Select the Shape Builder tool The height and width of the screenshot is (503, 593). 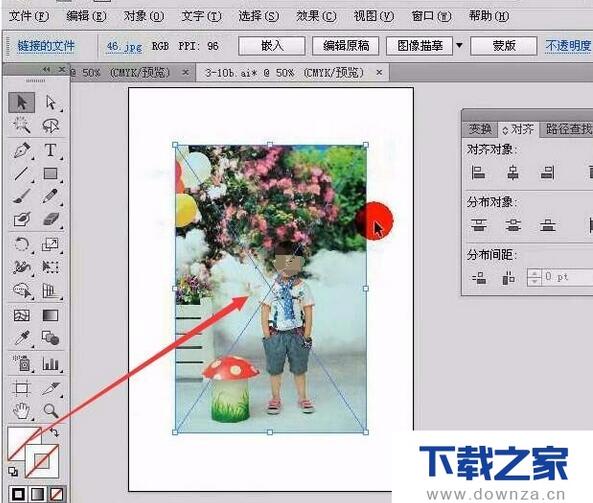[x=22, y=290]
